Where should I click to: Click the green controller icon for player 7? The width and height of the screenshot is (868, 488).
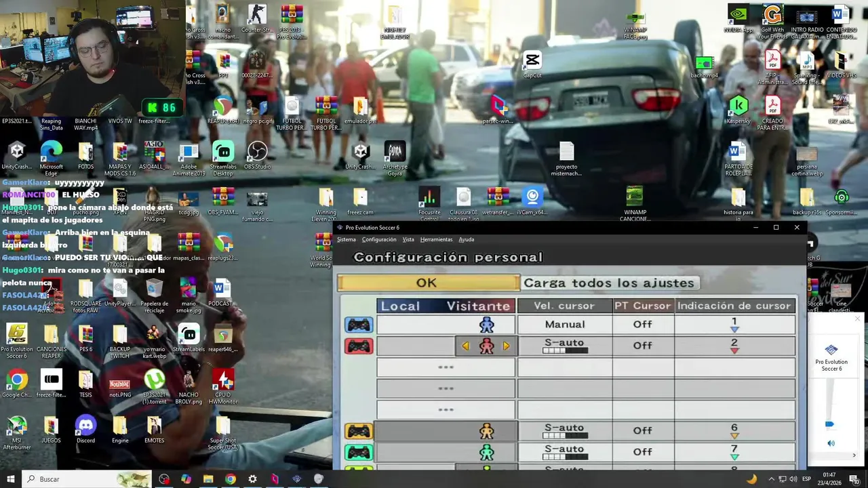[359, 452]
